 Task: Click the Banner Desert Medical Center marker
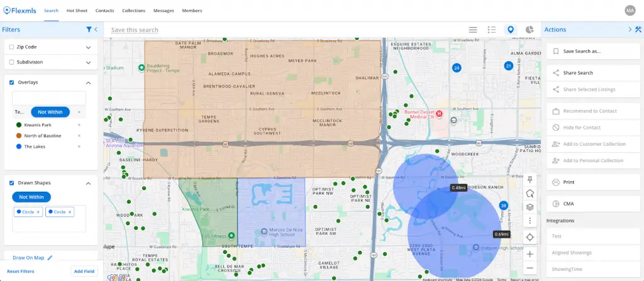pyautogui.click(x=438, y=113)
